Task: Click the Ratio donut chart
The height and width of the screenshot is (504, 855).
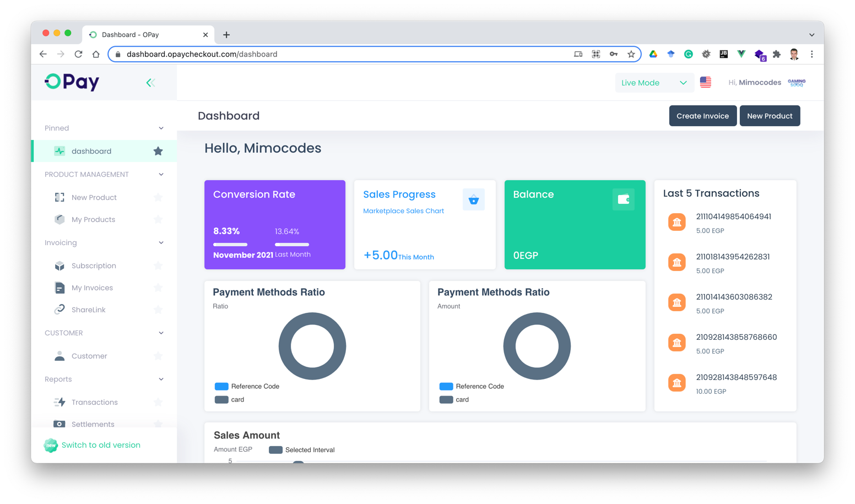Action: (x=312, y=346)
